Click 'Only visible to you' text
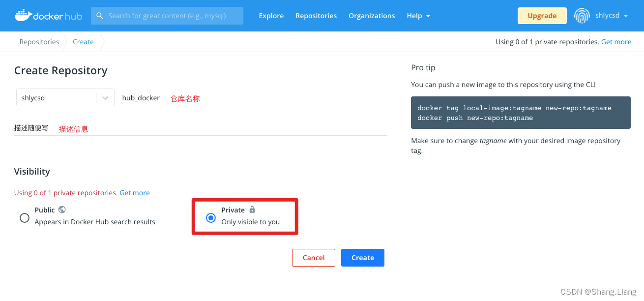The image size is (644, 301). coord(251,222)
